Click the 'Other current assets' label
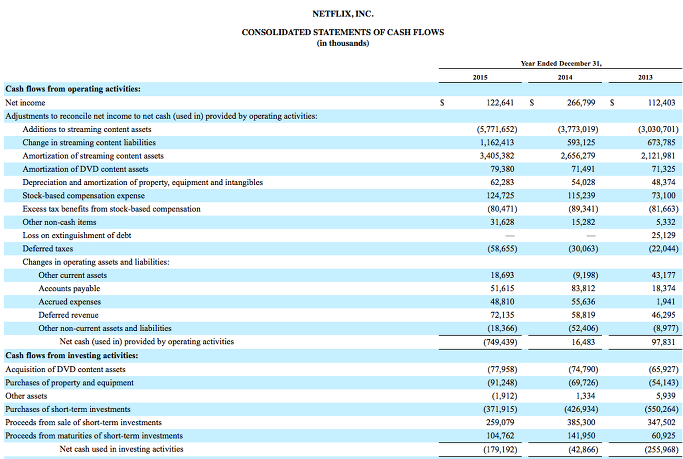This screenshot has width=683, height=459. 72,275
